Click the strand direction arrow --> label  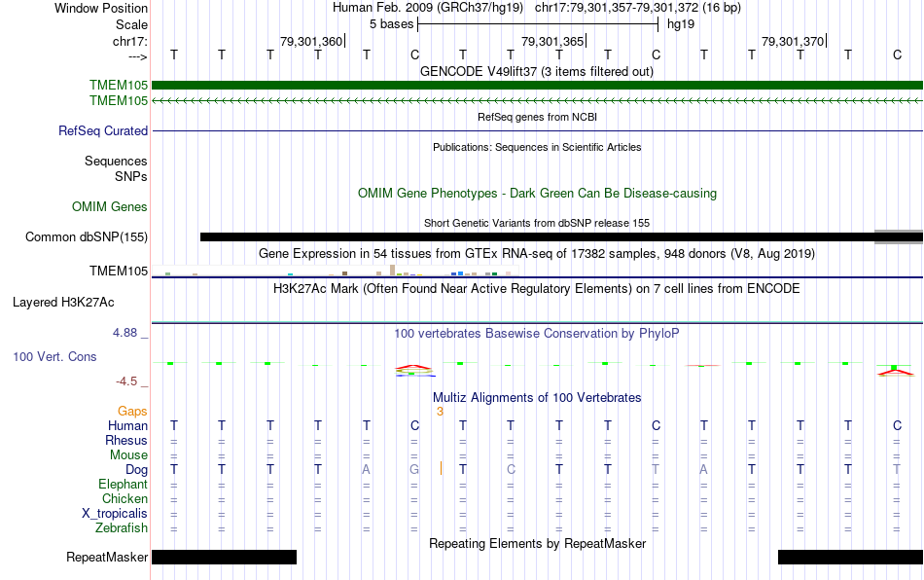(137, 56)
